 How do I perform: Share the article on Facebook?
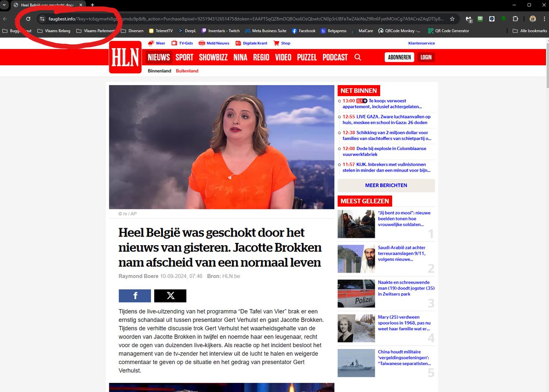pyautogui.click(x=135, y=296)
